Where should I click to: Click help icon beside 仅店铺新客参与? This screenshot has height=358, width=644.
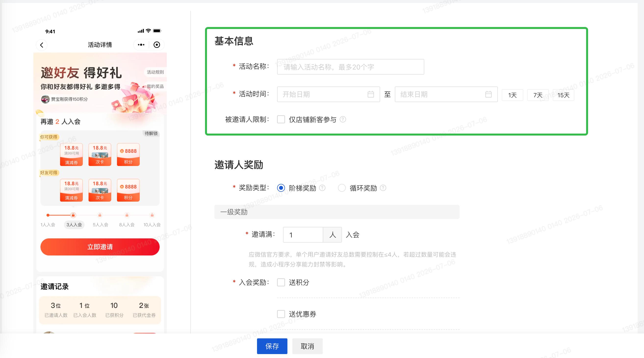tap(343, 119)
